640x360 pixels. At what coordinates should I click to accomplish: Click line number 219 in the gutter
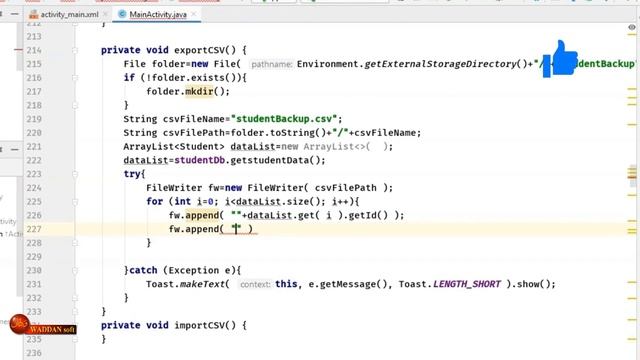[34, 119]
